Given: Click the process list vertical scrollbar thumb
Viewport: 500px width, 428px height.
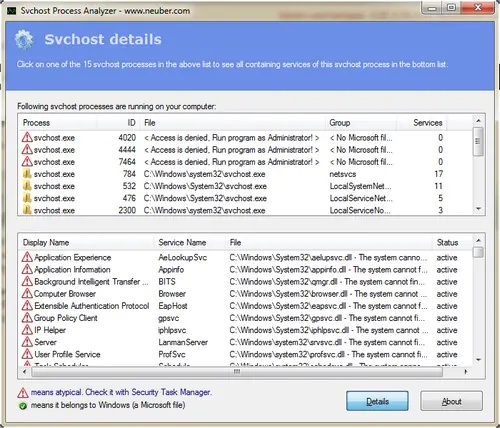Looking at the screenshot, I should [478, 141].
